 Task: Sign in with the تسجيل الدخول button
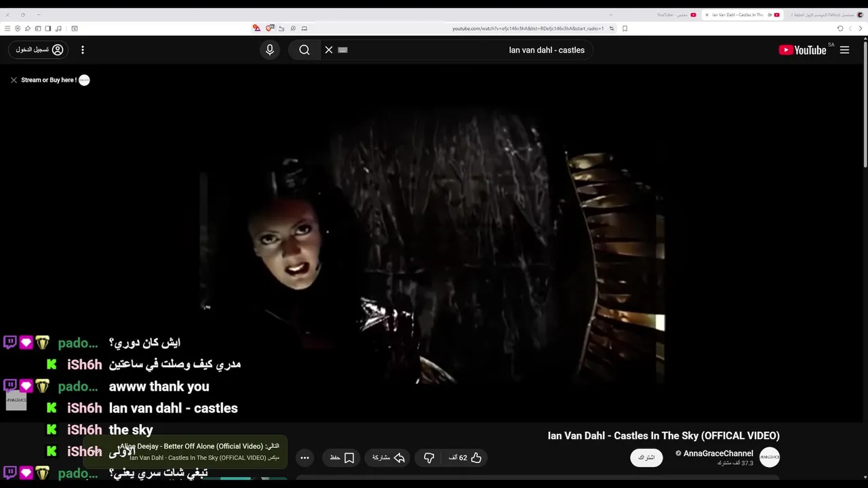click(x=39, y=49)
